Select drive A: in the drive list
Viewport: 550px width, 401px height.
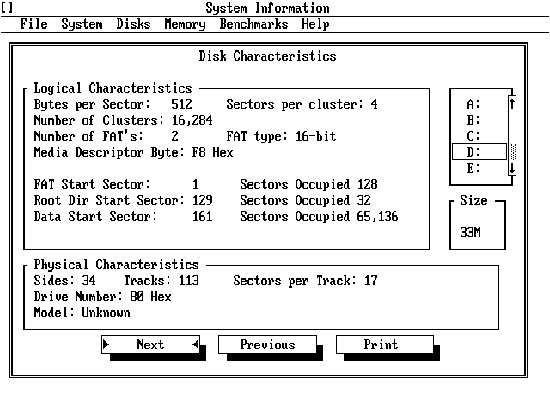pos(473,104)
